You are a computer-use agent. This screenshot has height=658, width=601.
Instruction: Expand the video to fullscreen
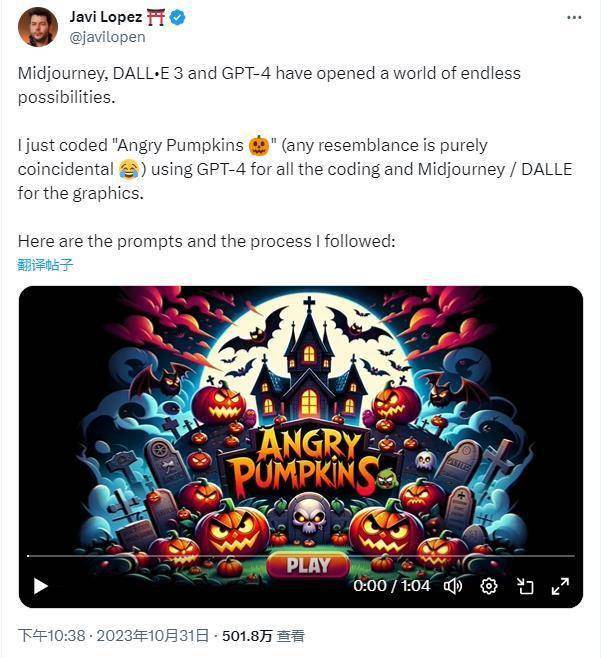tap(560, 586)
